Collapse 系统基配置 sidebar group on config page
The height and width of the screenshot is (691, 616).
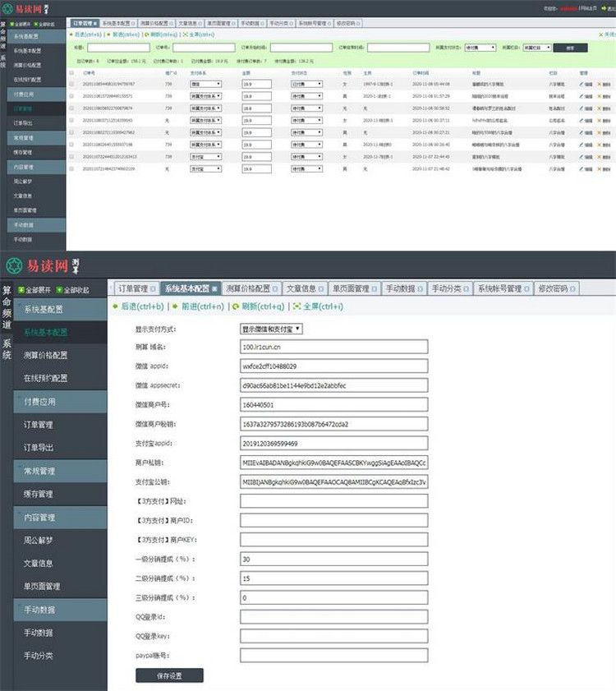(x=60, y=310)
